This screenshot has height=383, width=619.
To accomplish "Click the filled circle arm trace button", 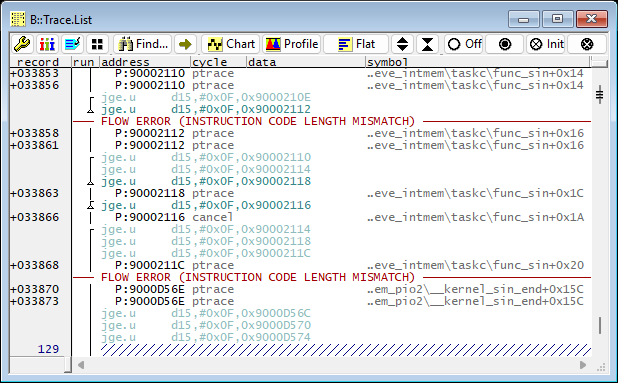I will coord(505,44).
